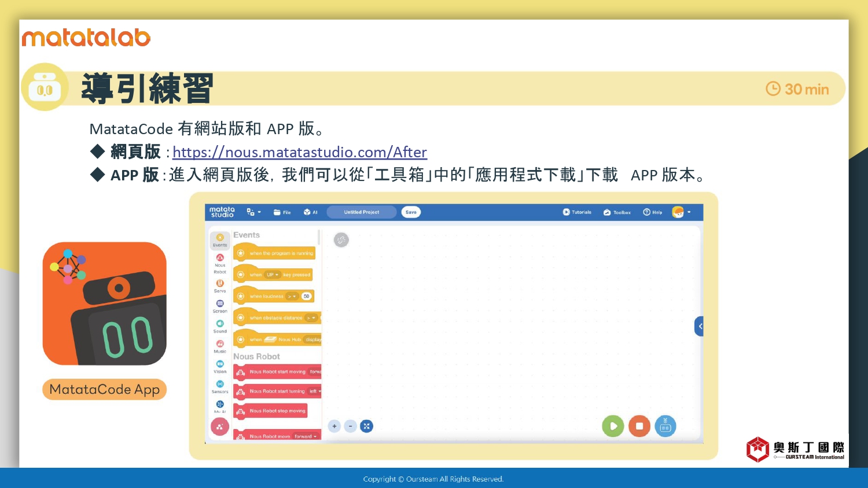Click the blue upload-to-robot button

pos(665,426)
